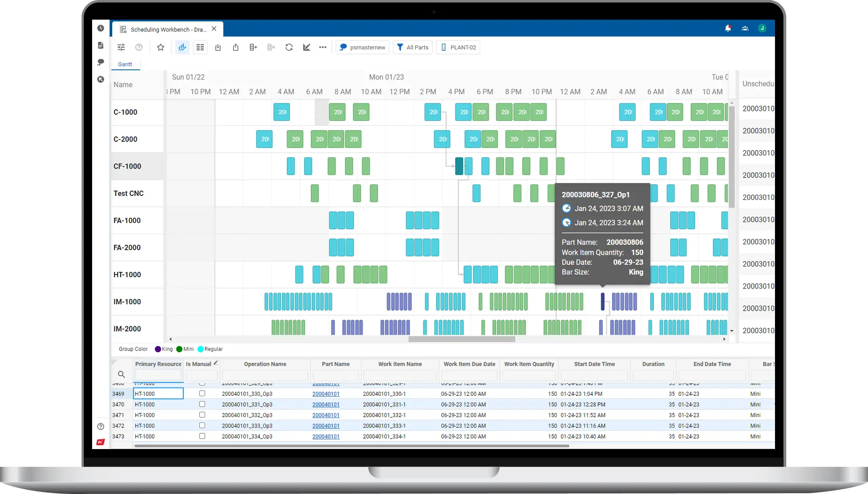Select the Gantt tab
The image size is (868, 494).
125,64
